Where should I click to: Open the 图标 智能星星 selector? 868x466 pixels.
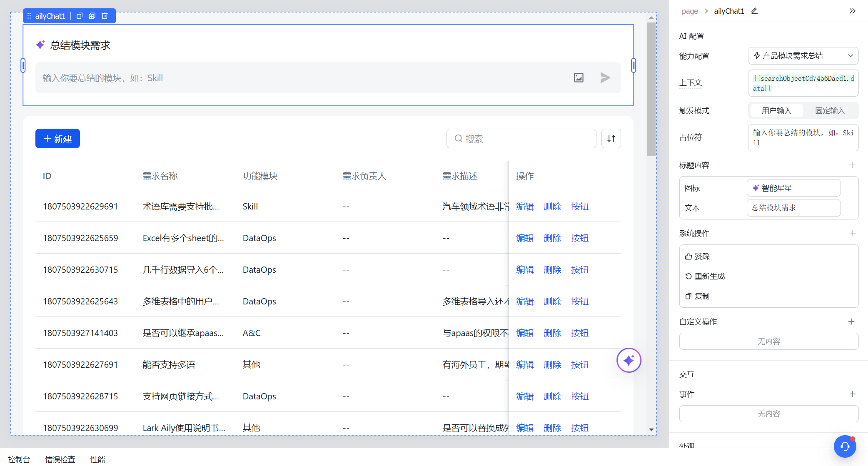click(793, 188)
